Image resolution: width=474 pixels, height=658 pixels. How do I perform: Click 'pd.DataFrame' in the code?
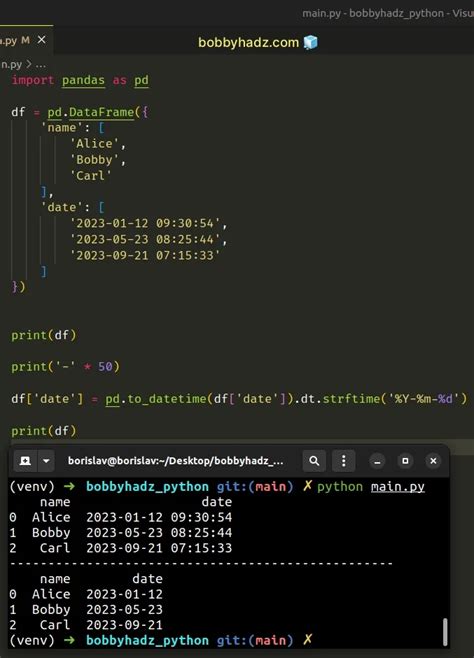coord(91,112)
